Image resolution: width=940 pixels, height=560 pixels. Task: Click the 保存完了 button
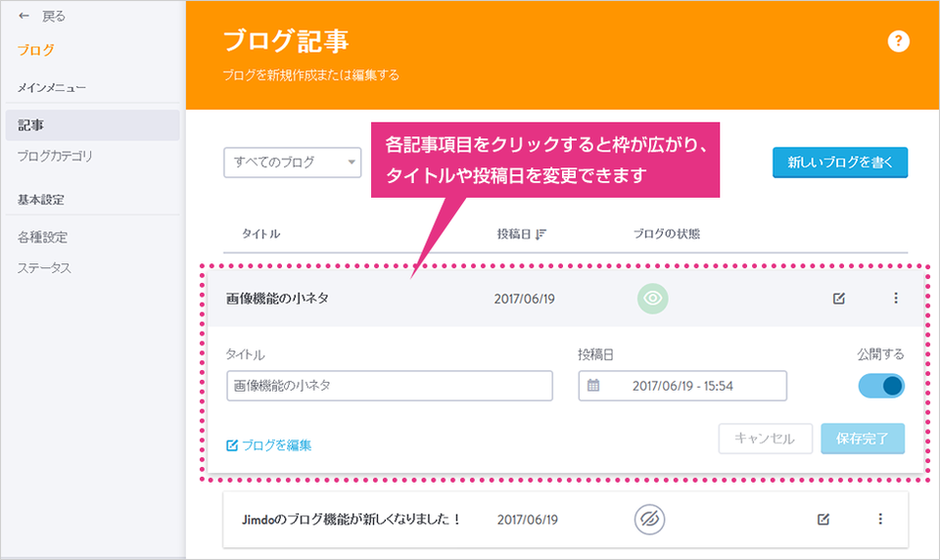pos(863,439)
